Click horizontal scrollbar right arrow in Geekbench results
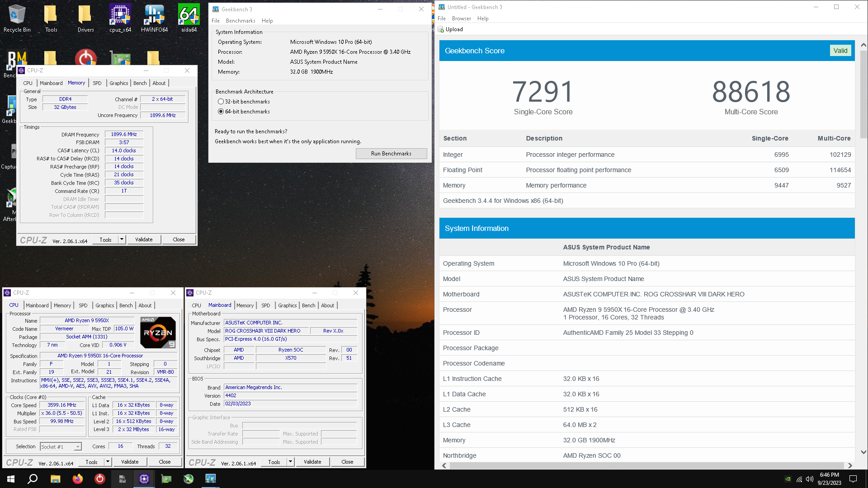This screenshot has height=488, width=868. pos(850,465)
